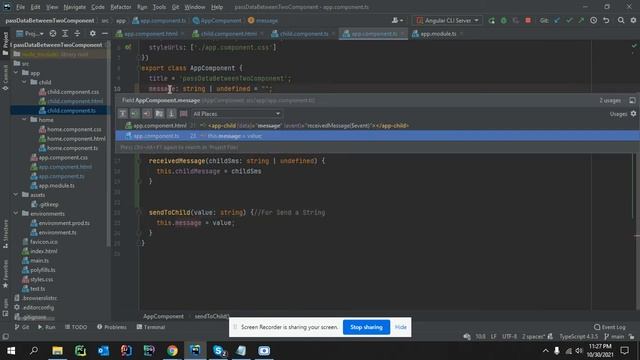
Task: Open the All Places scope dropdown
Action: click(236, 114)
